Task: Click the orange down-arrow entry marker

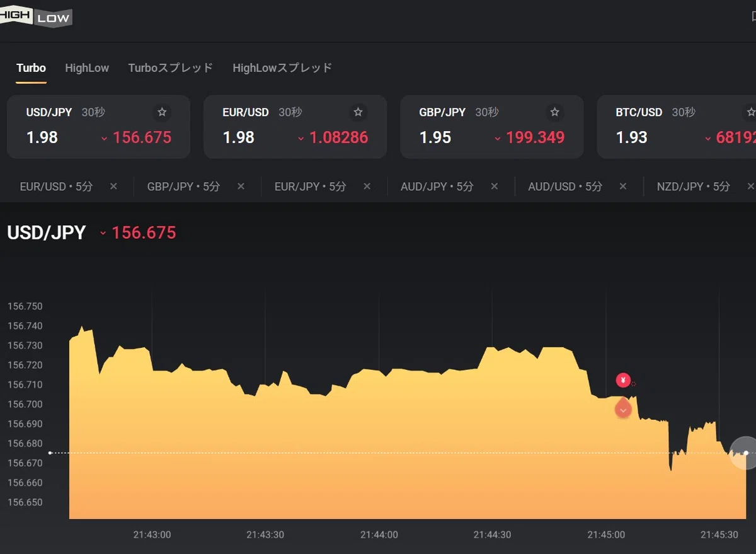Action: 623,408
